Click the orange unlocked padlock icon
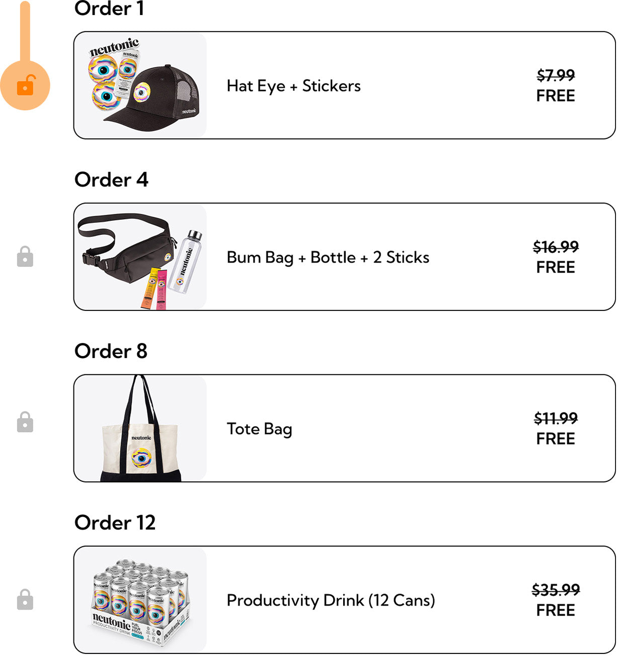Screen dimensions: 618x672 point(25,86)
